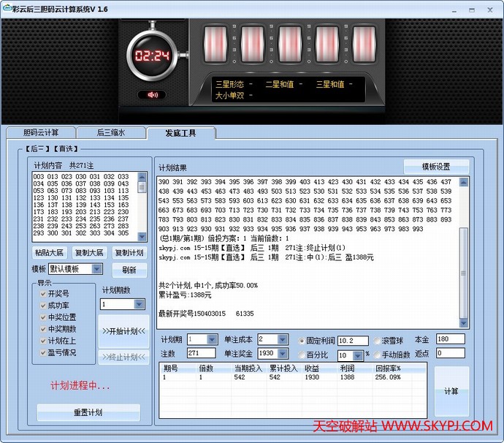Click the app logo in title bar

7,8
